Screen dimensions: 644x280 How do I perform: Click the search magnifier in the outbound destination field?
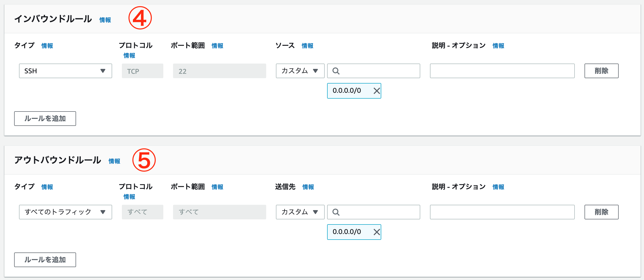click(336, 212)
